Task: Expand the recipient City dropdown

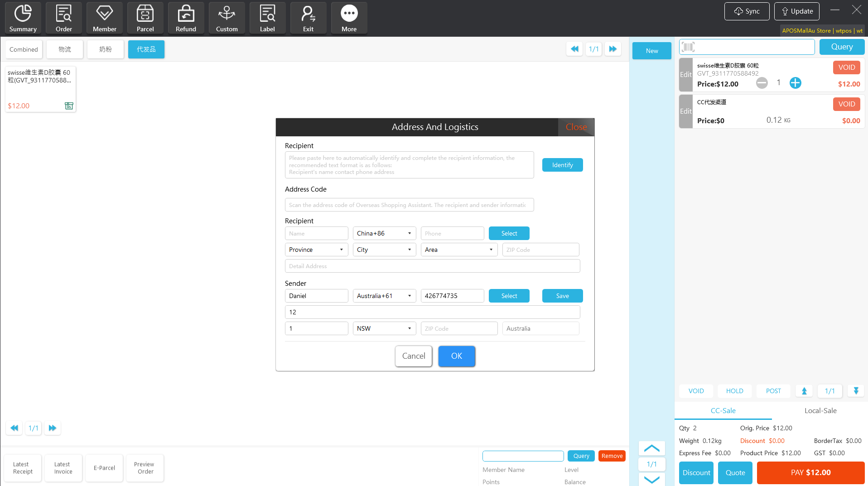Action: point(384,250)
